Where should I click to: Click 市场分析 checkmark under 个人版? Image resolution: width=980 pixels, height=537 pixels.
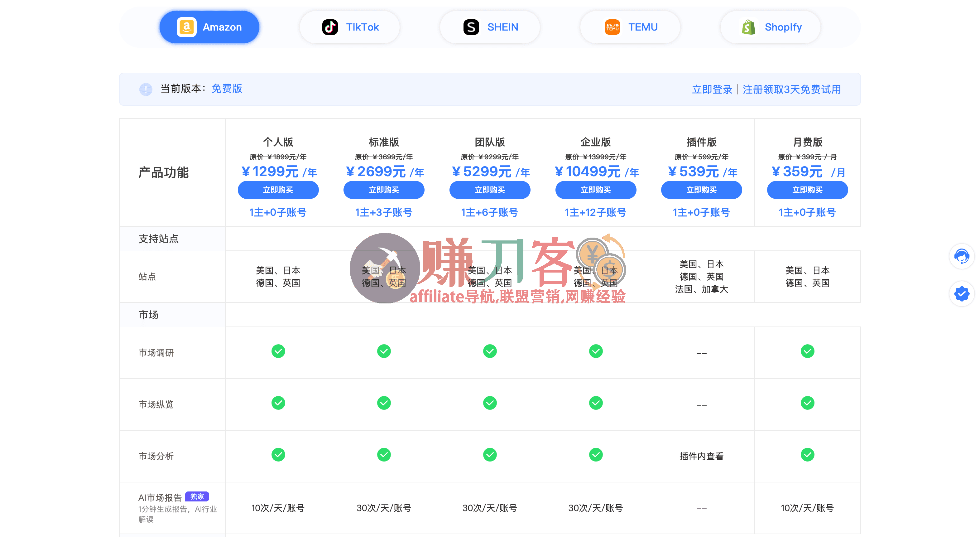click(x=278, y=455)
